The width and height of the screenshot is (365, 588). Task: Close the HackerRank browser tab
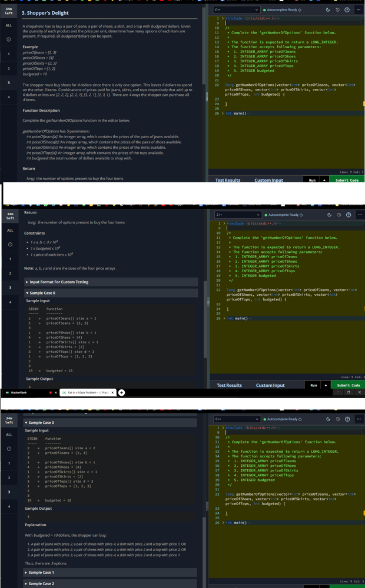click(x=55, y=392)
